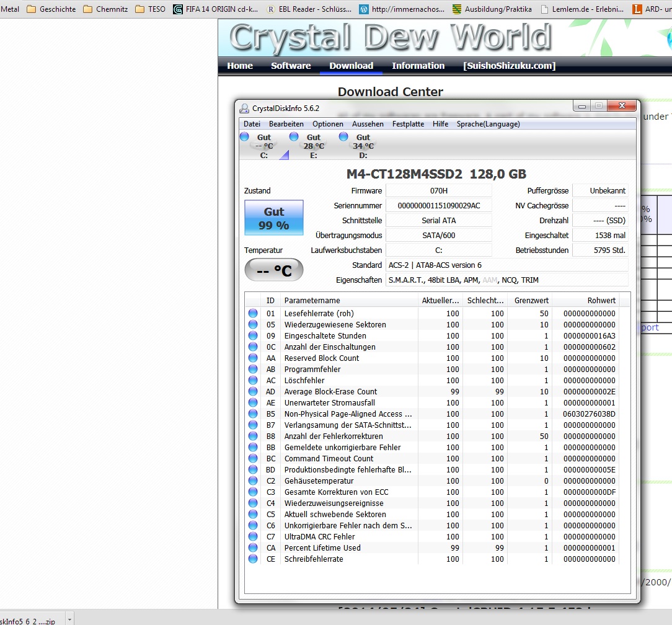Click the Eingeschaltet value 1538 mal

coord(601,236)
